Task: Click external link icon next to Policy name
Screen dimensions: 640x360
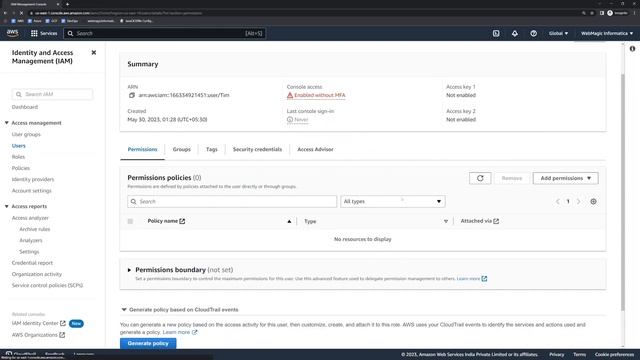Action: click(182, 221)
